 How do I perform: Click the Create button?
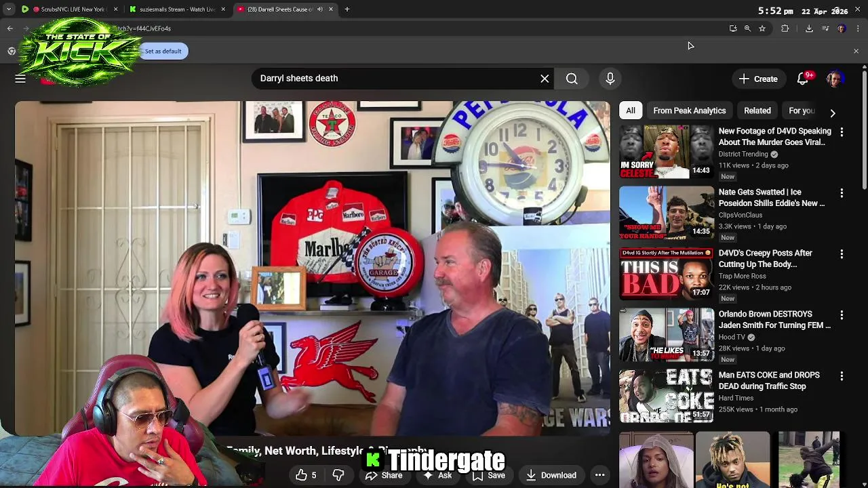[x=758, y=79]
